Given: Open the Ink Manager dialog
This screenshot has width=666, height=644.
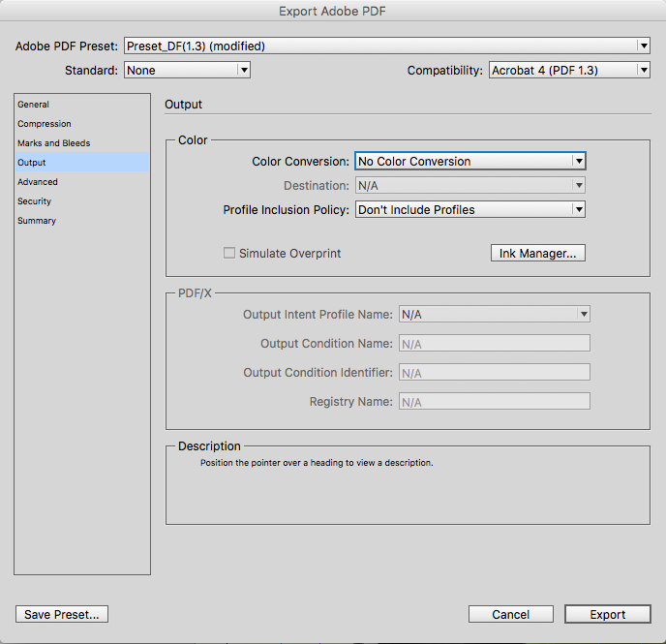Looking at the screenshot, I should point(537,253).
